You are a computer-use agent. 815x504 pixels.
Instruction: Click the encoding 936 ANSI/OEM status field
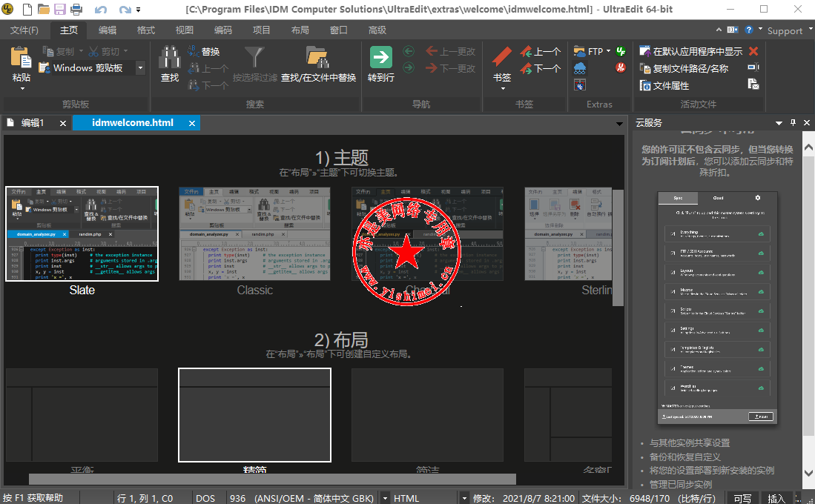pos(302,498)
